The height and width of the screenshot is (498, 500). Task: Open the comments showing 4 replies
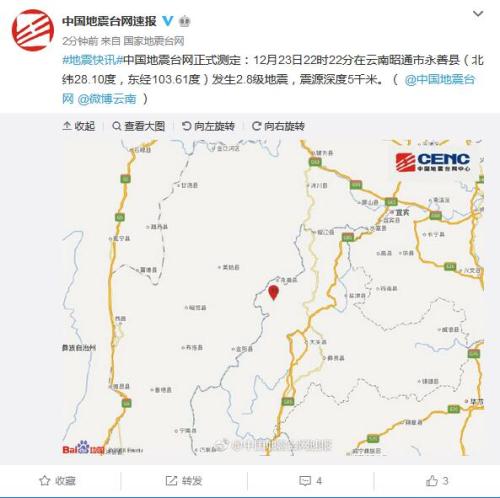311,481
